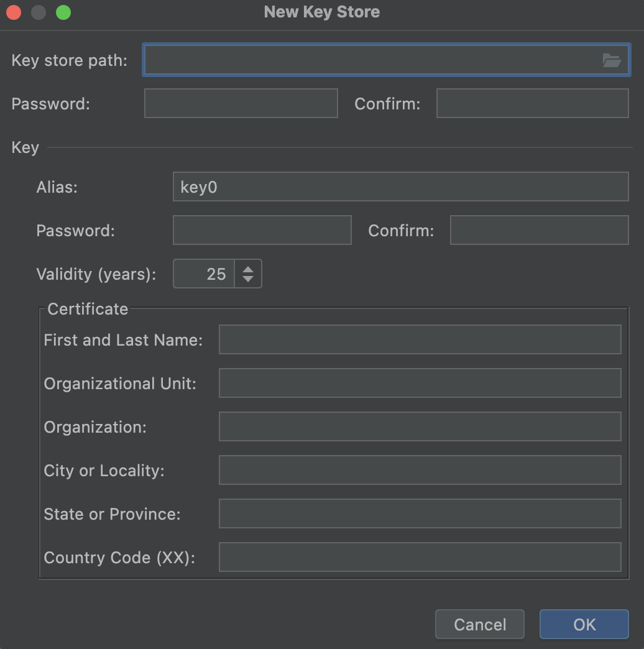Click the Alias field containing key0
The height and width of the screenshot is (649, 644).
[401, 186]
